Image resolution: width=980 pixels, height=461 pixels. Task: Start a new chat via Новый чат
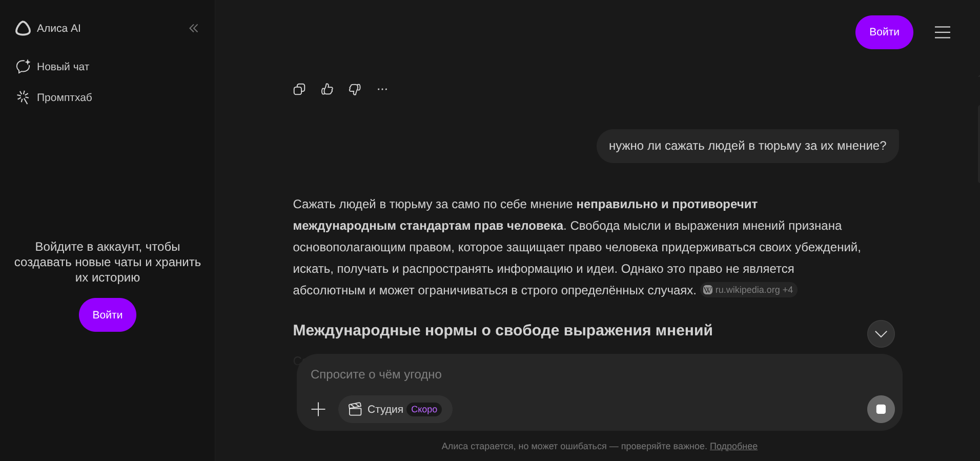pyautogui.click(x=53, y=67)
